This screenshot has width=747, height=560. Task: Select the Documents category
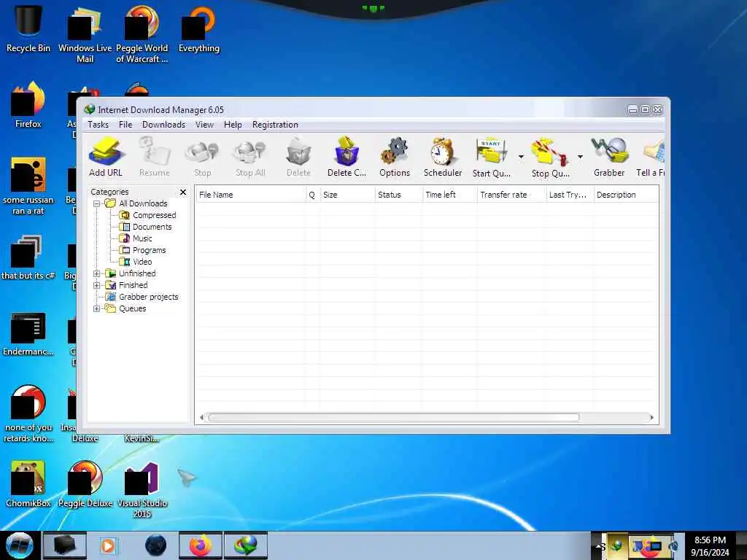click(145, 227)
